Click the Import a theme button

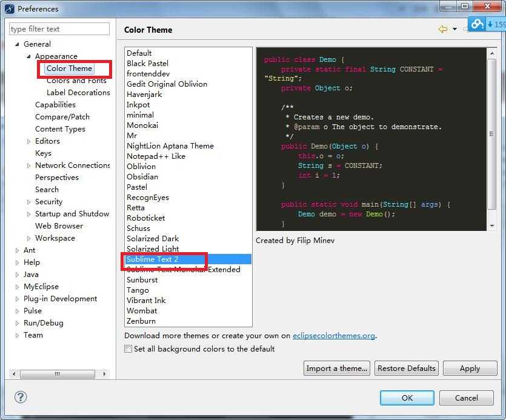coord(336,368)
